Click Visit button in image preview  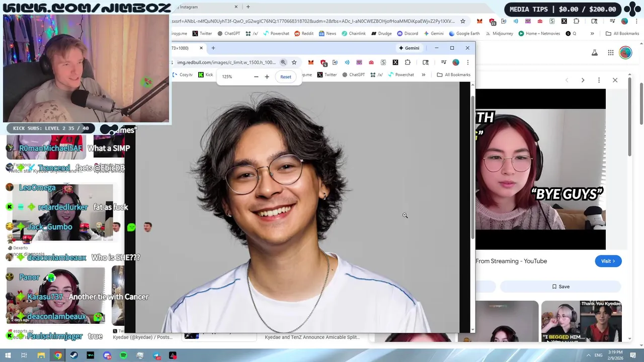[608, 261]
